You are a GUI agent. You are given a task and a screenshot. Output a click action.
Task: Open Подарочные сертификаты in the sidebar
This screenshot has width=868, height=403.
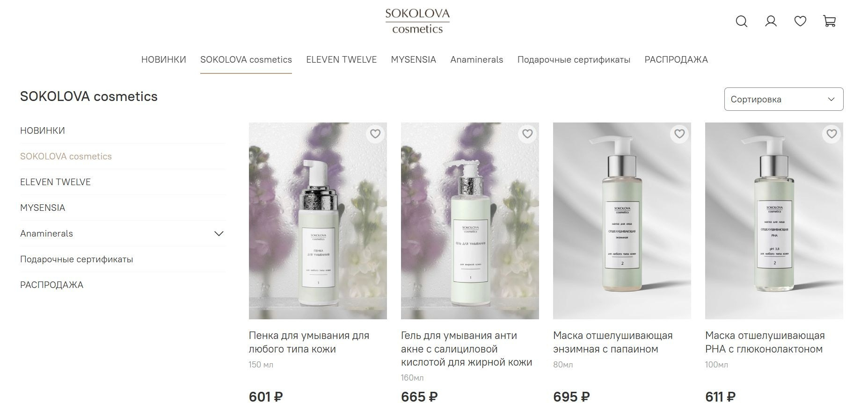pyautogui.click(x=77, y=259)
